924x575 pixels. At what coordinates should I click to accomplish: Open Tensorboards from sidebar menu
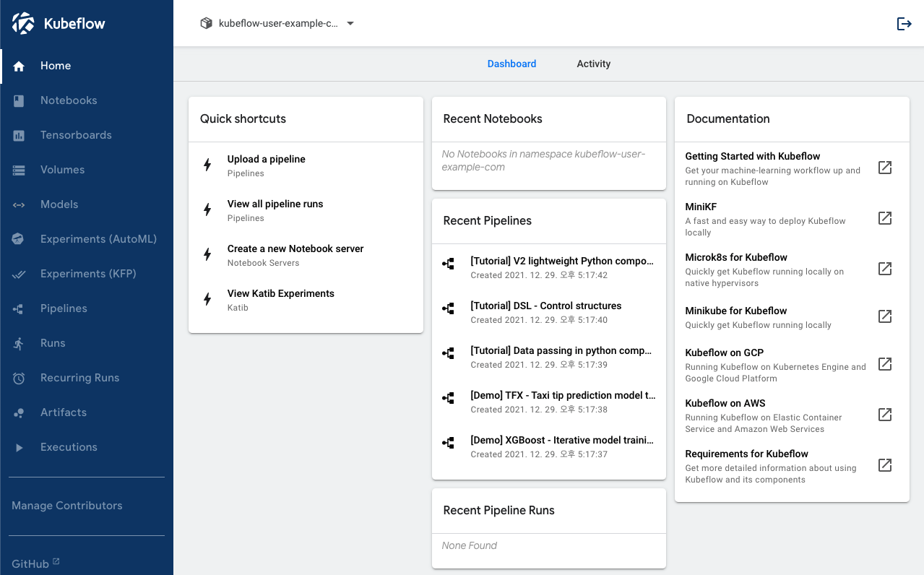(x=87, y=135)
